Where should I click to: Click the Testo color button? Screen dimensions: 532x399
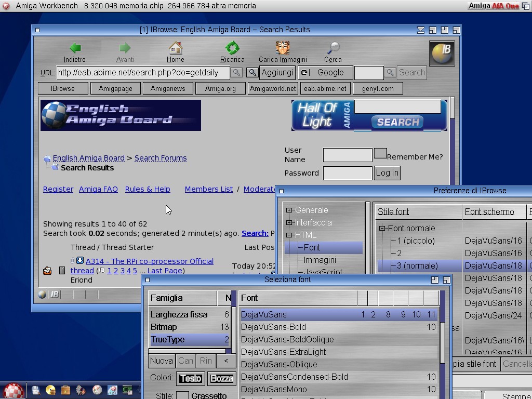(x=190, y=379)
